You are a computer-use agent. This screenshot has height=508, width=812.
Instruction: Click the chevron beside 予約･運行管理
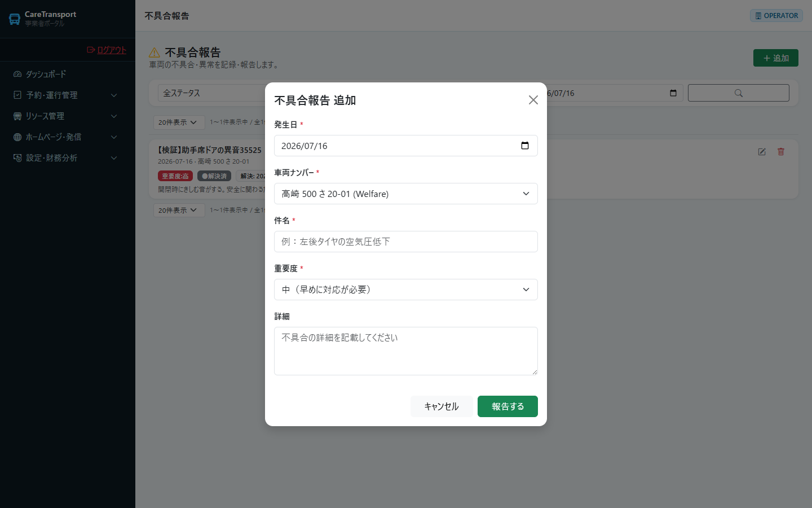coord(114,95)
